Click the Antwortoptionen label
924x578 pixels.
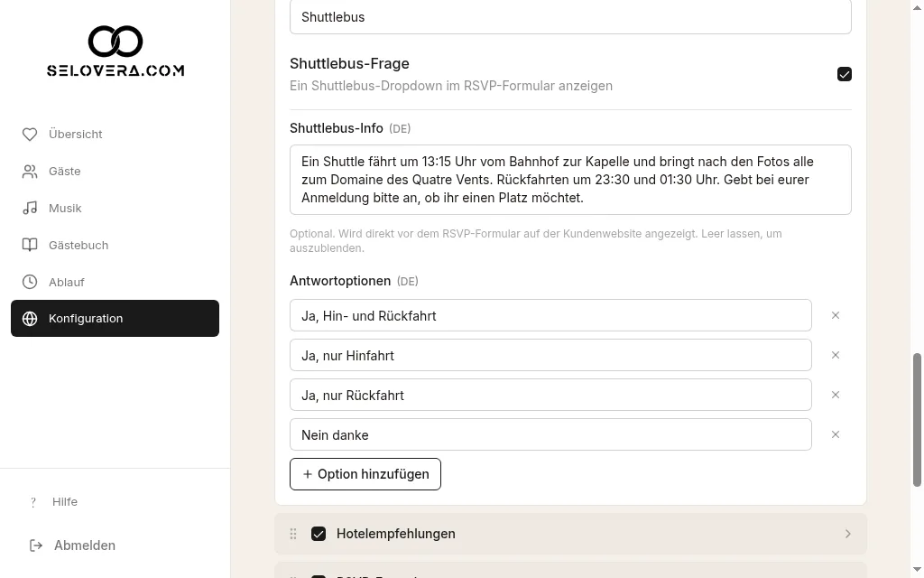click(340, 281)
